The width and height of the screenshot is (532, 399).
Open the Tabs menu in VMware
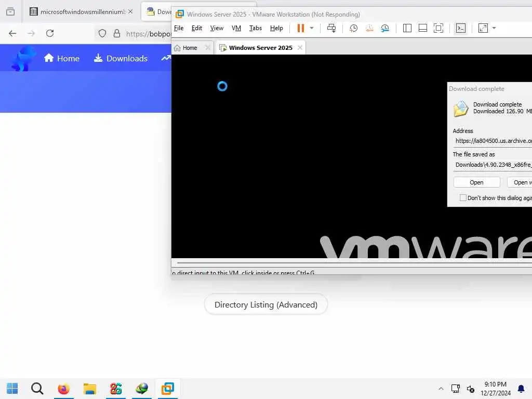coord(256,28)
